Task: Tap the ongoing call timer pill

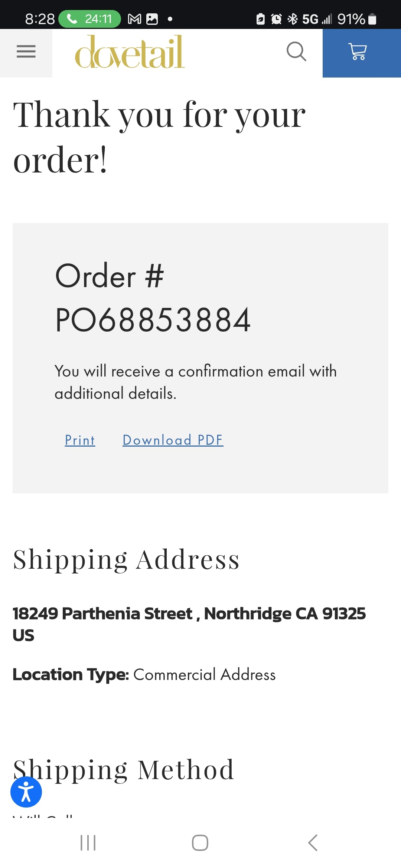Action: pos(90,19)
